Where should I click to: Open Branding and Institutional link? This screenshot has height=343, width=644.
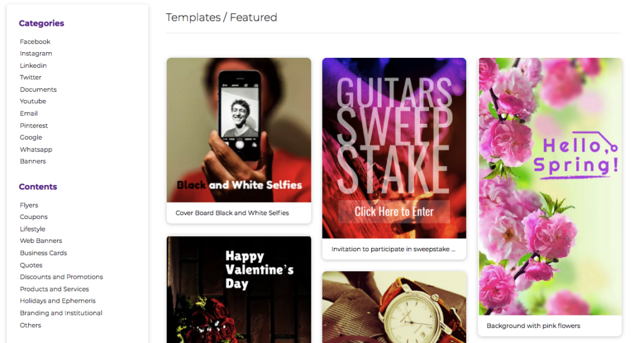[x=61, y=313]
